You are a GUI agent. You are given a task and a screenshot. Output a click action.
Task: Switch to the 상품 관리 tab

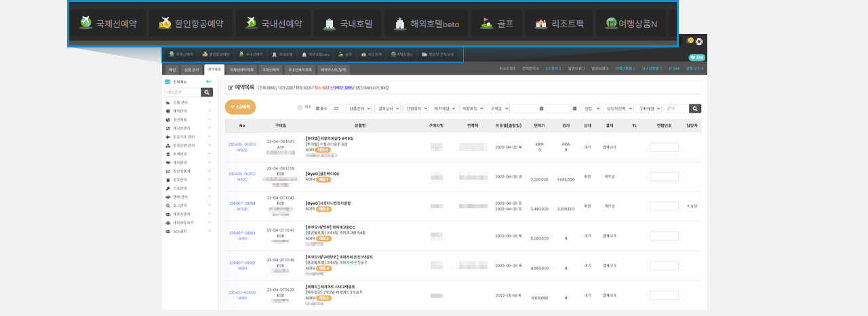pos(192,69)
